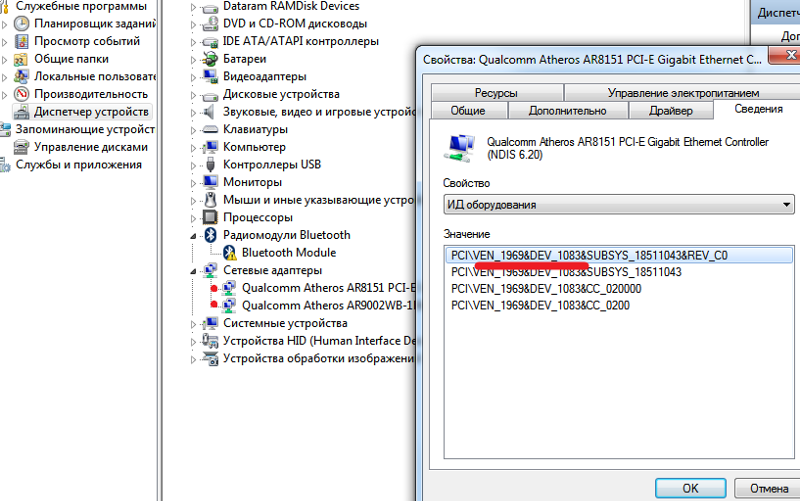Expand the 'Мониторы' node arrow
The height and width of the screenshot is (501, 800).
[x=193, y=183]
